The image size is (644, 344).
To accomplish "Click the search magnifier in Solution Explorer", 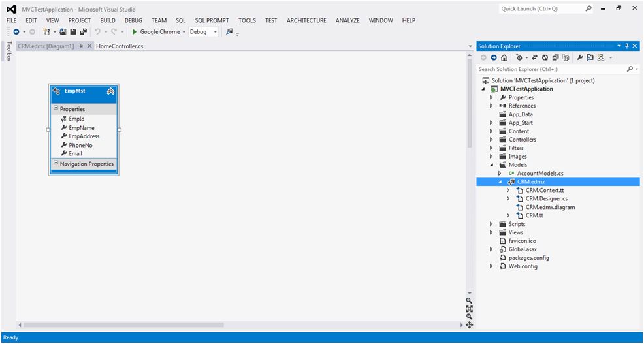I will pos(630,69).
